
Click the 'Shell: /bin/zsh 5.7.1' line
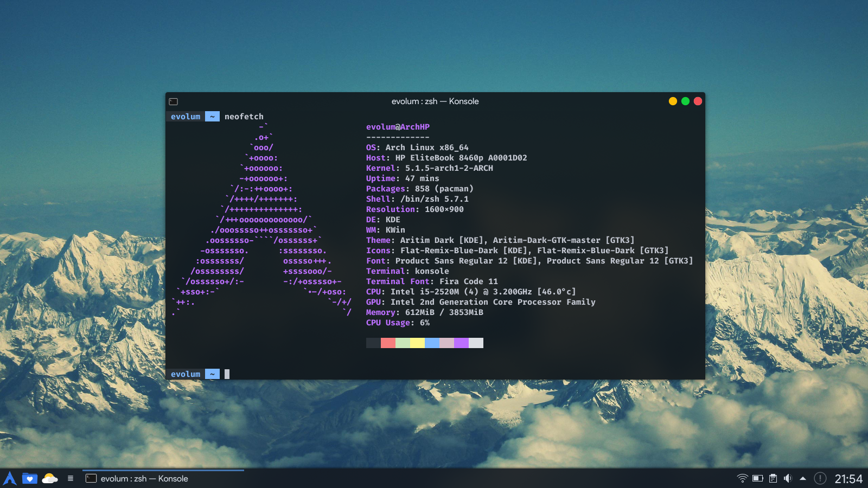point(417,199)
